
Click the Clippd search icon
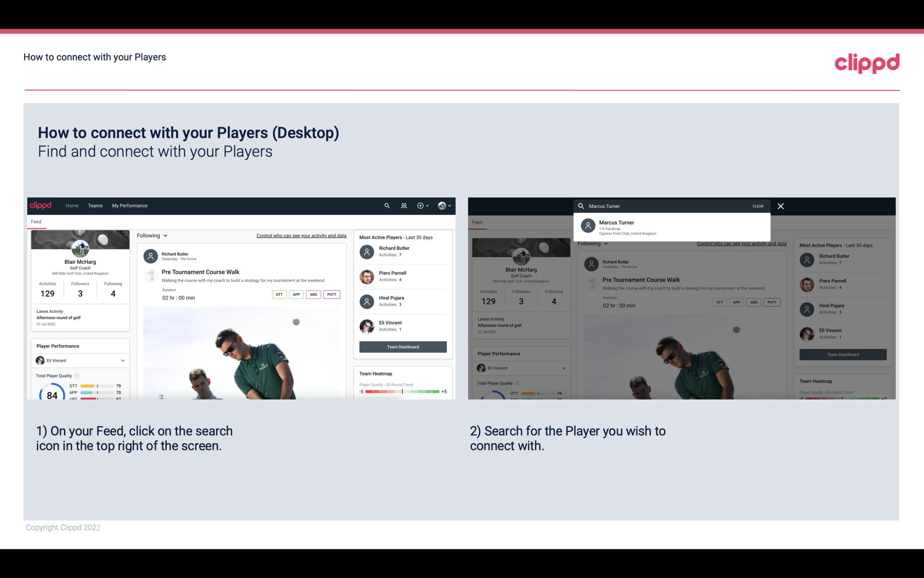coord(386,206)
